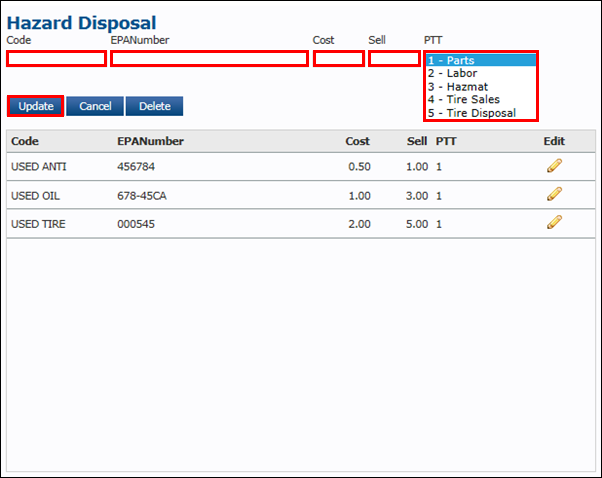The height and width of the screenshot is (478, 602).
Task: Click the Hazard Disposal page title
Action: (x=81, y=23)
